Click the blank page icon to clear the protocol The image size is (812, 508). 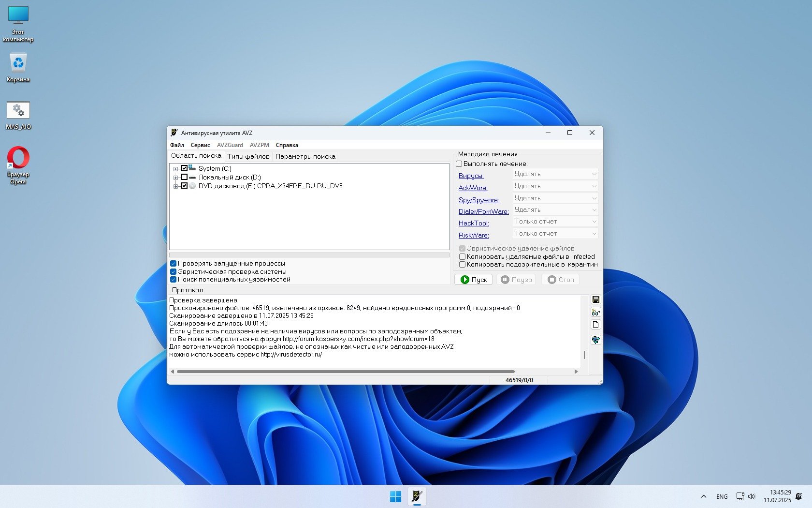pos(595,325)
